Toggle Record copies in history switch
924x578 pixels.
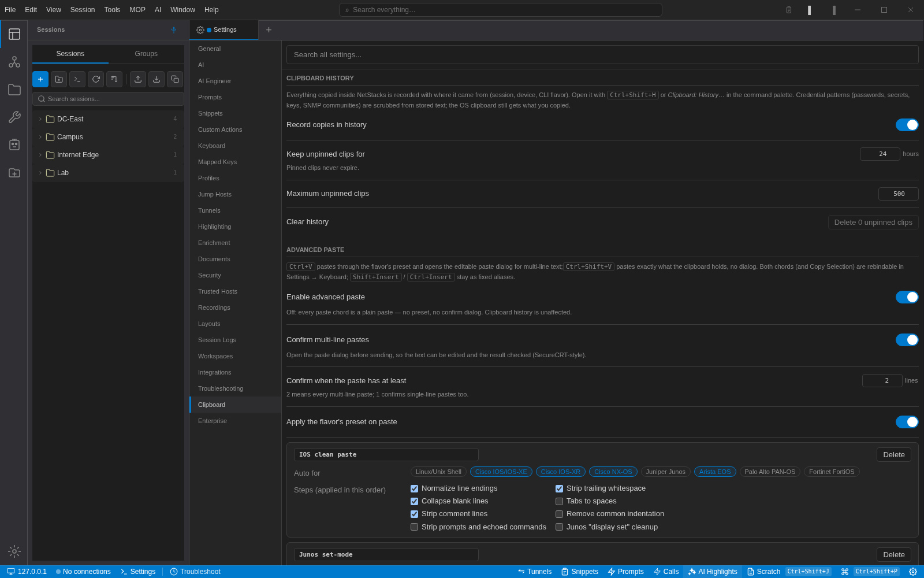(907, 125)
